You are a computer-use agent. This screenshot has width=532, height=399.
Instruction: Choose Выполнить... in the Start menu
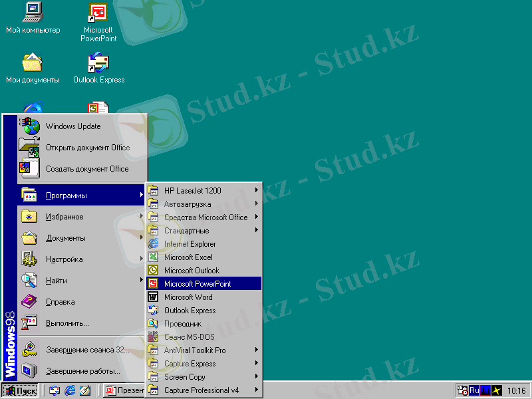pyautogui.click(x=67, y=323)
